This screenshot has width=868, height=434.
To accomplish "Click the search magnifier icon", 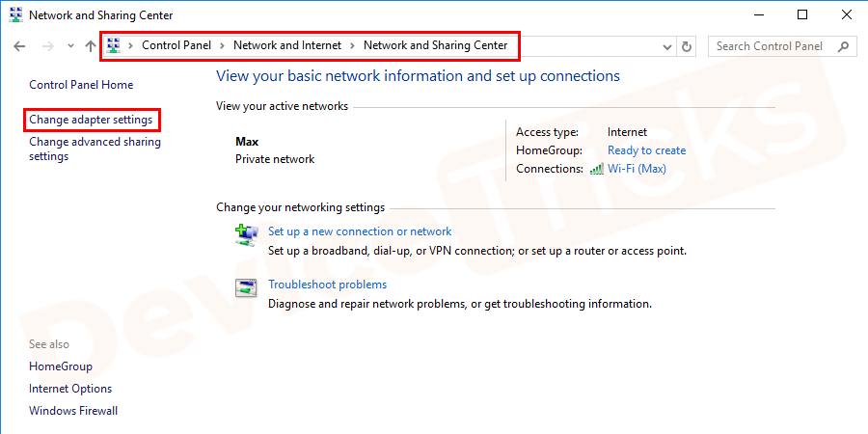I will point(843,46).
